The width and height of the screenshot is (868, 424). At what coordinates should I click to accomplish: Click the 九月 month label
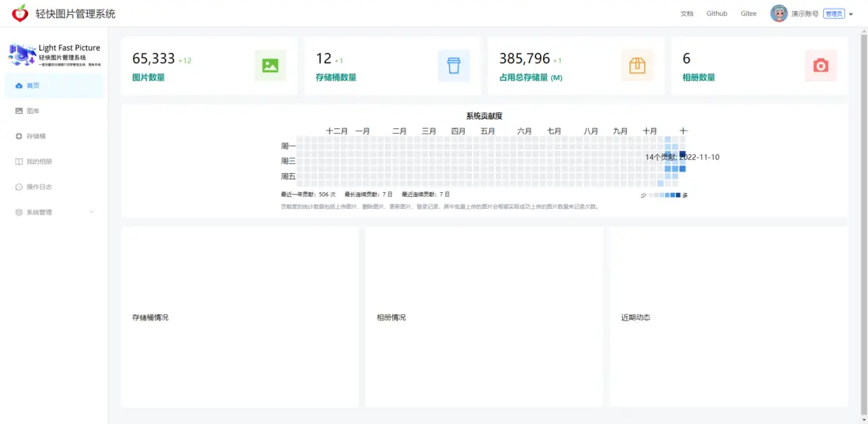click(621, 131)
